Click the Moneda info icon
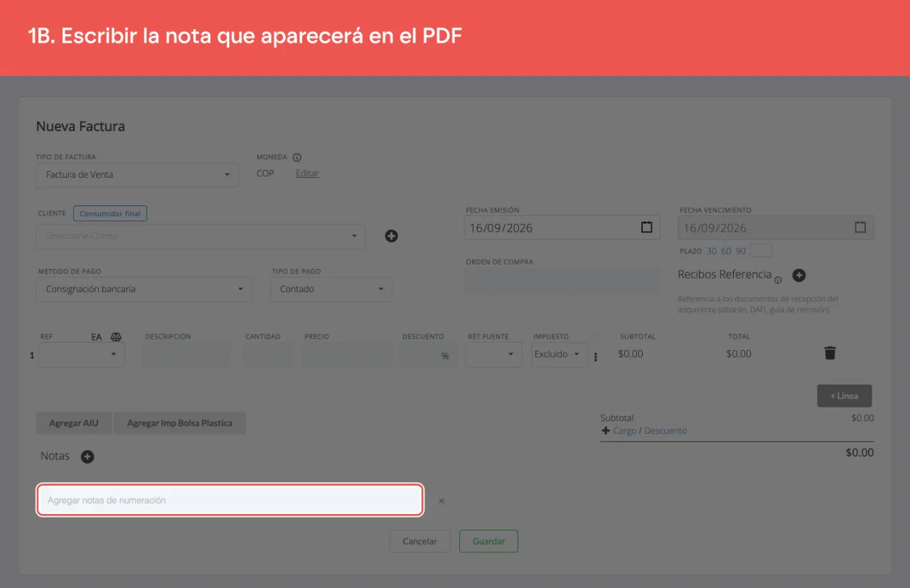The image size is (910, 588). tap(297, 157)
